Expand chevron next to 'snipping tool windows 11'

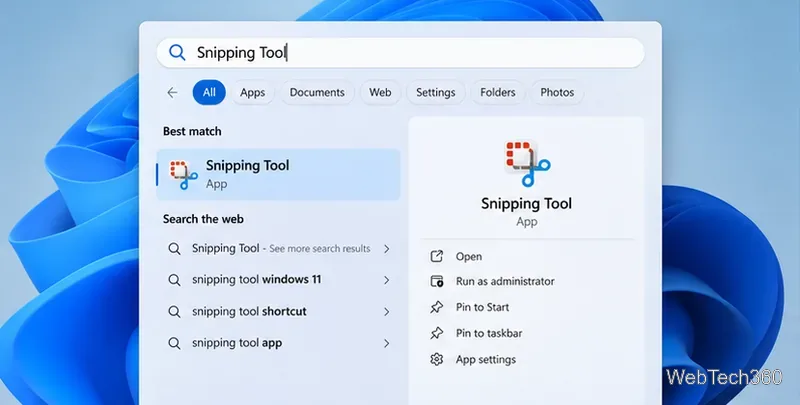pos(387,280)
